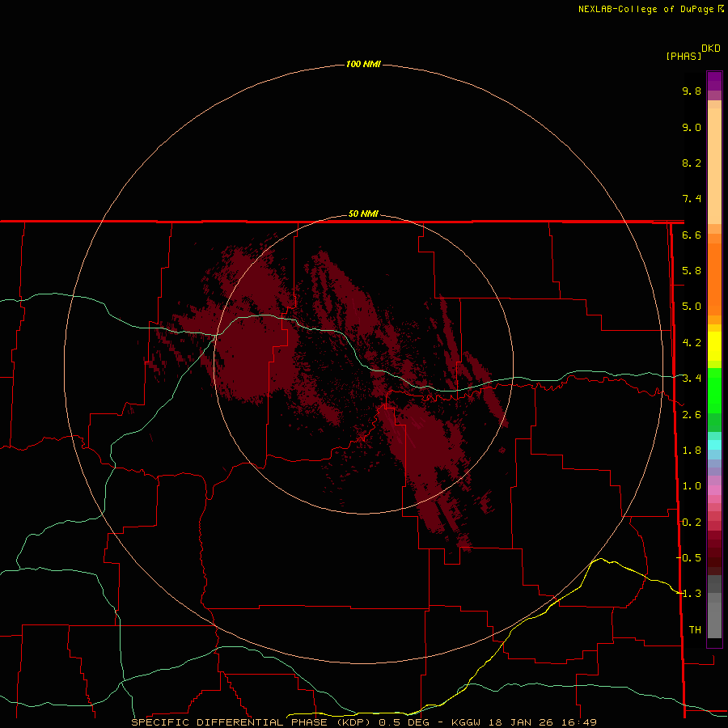Viewport: 728px width, 728px height.
Task: Click the 0.2 value on the color scale
Action: coord(692,523)
